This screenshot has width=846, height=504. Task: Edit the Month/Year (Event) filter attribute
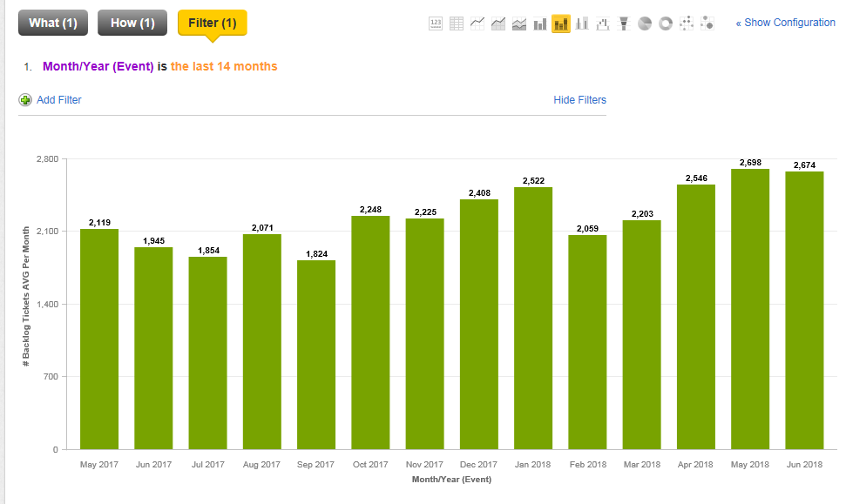pyautogui.click(x=98, y=66)
